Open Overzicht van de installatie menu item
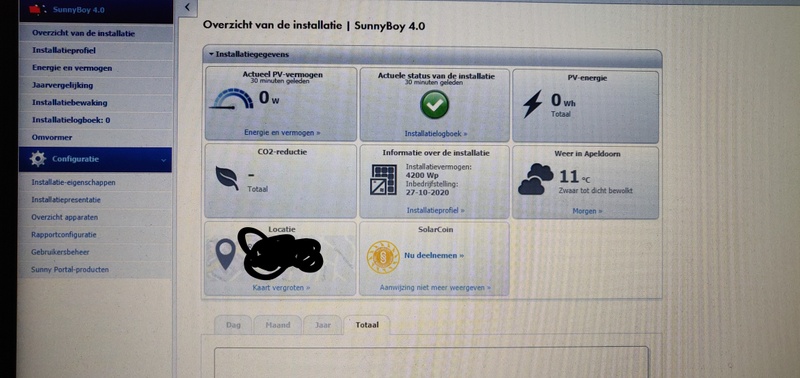 coord(95,33)
